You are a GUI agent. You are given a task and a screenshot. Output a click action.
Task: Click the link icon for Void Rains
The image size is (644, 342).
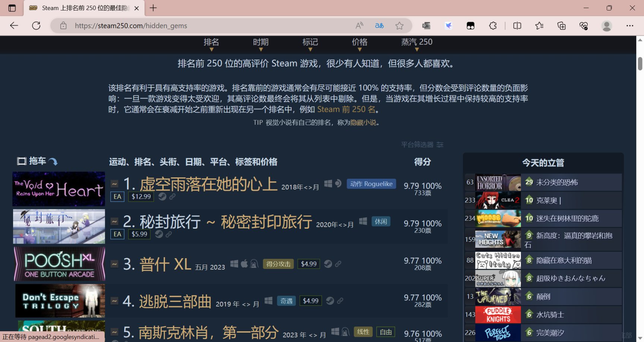coord(172,196)
